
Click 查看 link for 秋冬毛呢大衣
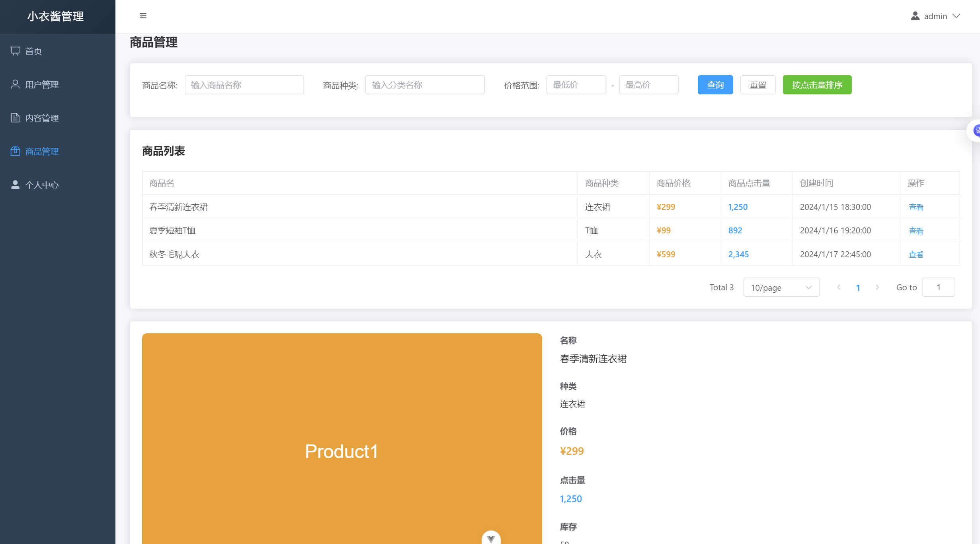pos(916,254)
